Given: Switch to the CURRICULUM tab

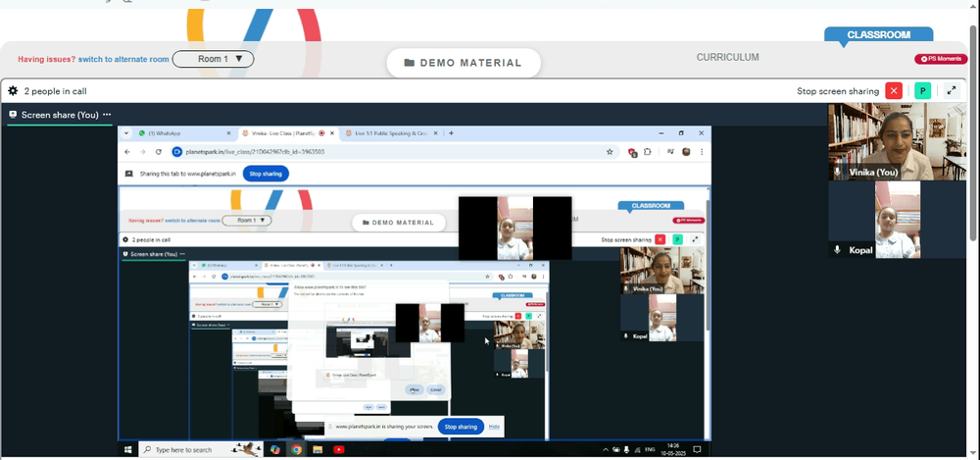Looking at the screenshot, I should pyautogui.click(x=727, y=57).
